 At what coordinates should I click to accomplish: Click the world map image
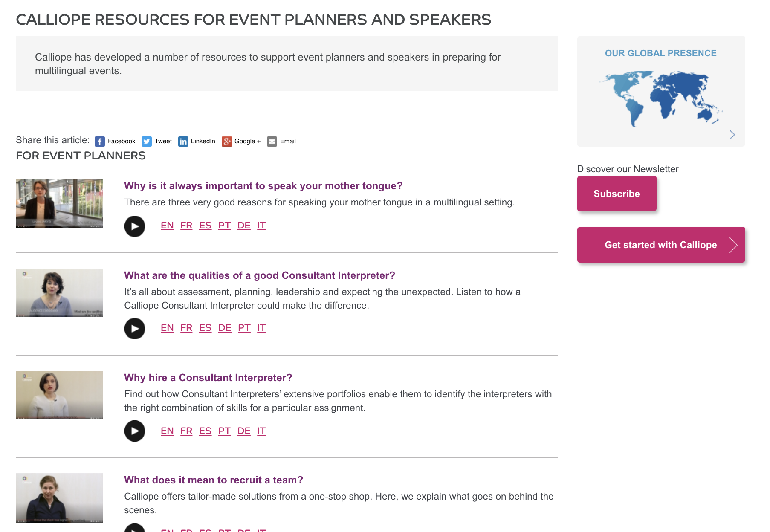[660, 98]
